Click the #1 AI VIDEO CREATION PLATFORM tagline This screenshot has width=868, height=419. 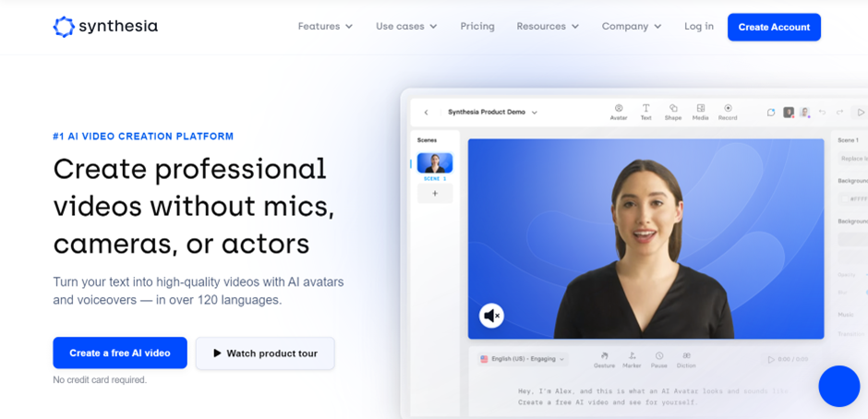[x=143, y=137]
